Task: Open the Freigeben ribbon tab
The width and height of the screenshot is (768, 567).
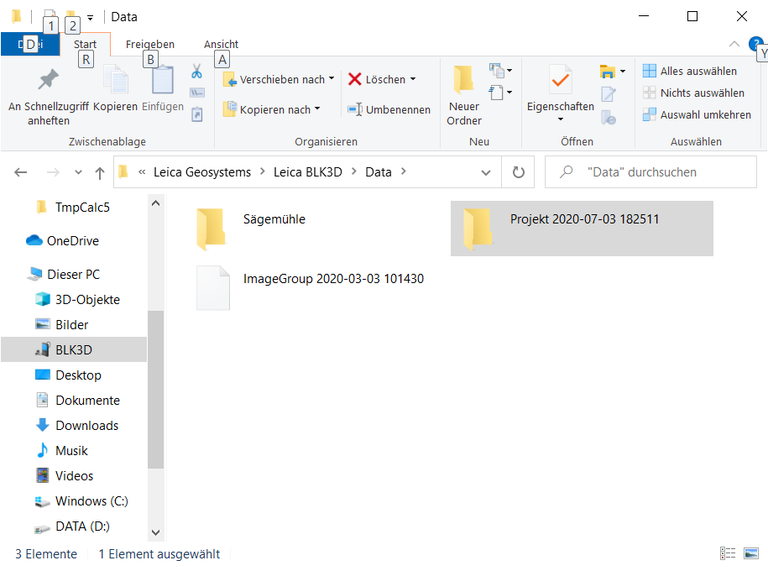Action: pyautogui.click(x=150, y=44)
